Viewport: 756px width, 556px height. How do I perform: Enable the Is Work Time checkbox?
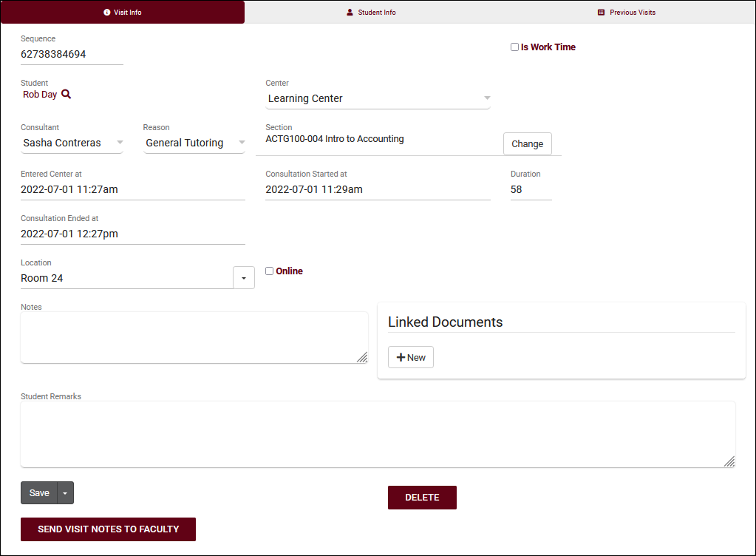pyautogui.click(x=514, y=47)
